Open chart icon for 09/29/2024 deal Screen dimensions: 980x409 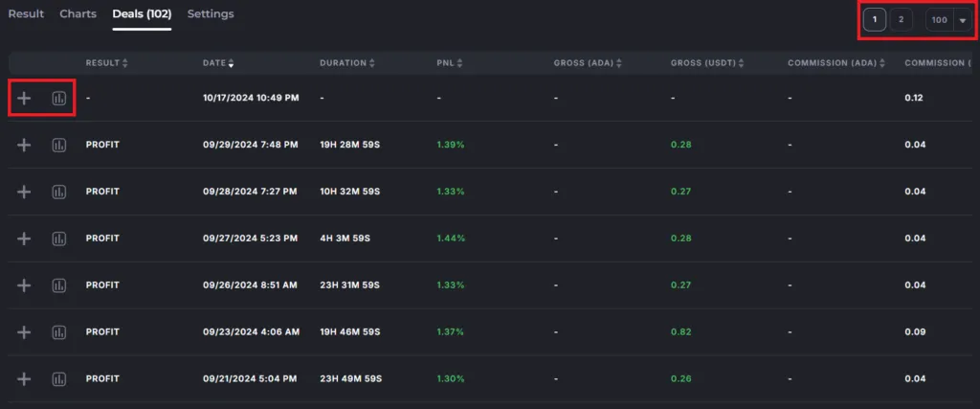[59, 145]
